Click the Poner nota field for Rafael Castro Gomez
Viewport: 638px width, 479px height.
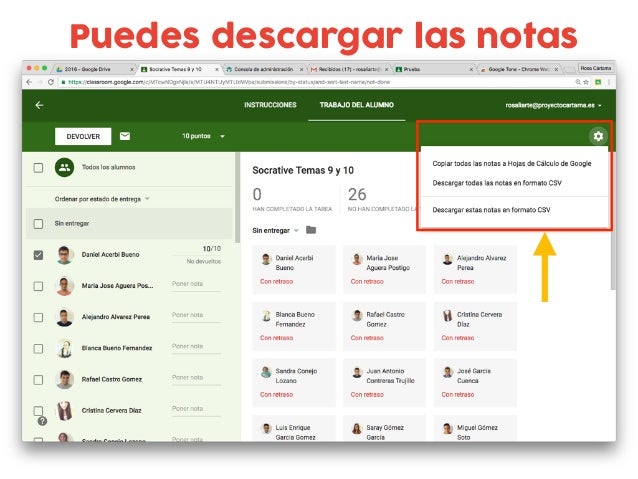point(196,378)
